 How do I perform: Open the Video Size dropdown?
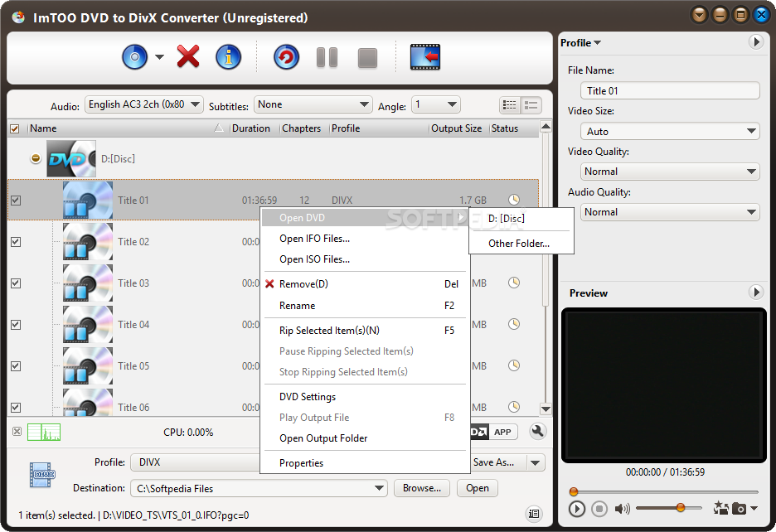coord(670,132)
